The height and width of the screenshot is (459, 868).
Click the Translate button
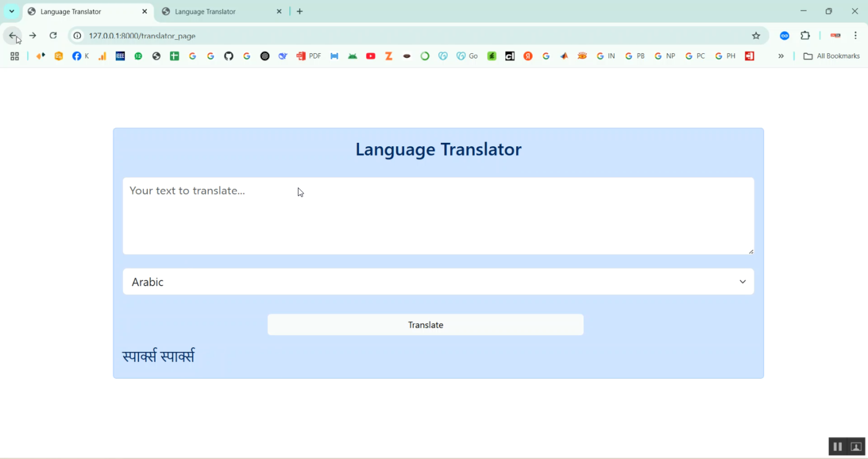click(x=425, y=325)
